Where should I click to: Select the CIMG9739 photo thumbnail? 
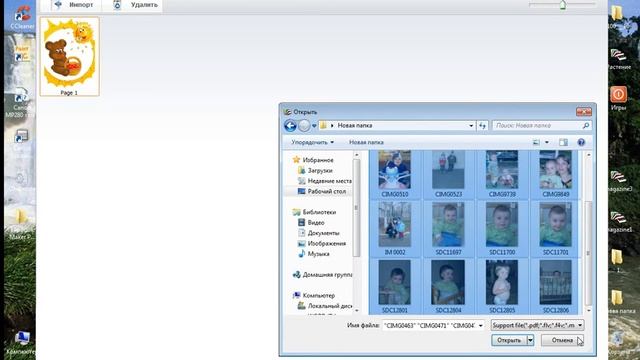coord(502,174)
